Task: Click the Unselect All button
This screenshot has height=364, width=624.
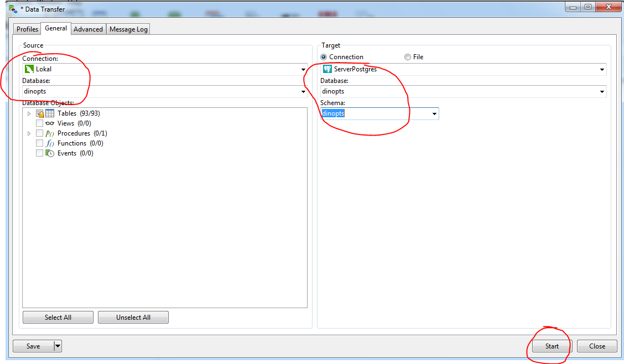Action: click(133, 317)
